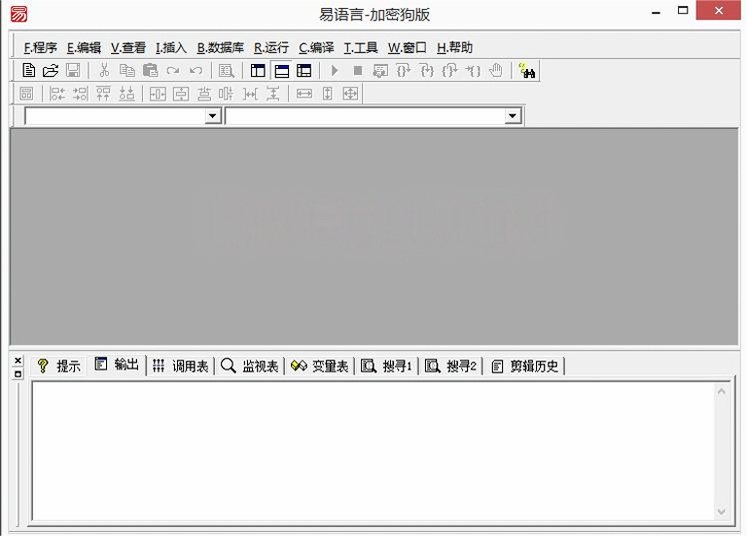Click the align bottom edges icon
This screenshot has width=747, height=536.
(126, 93)
